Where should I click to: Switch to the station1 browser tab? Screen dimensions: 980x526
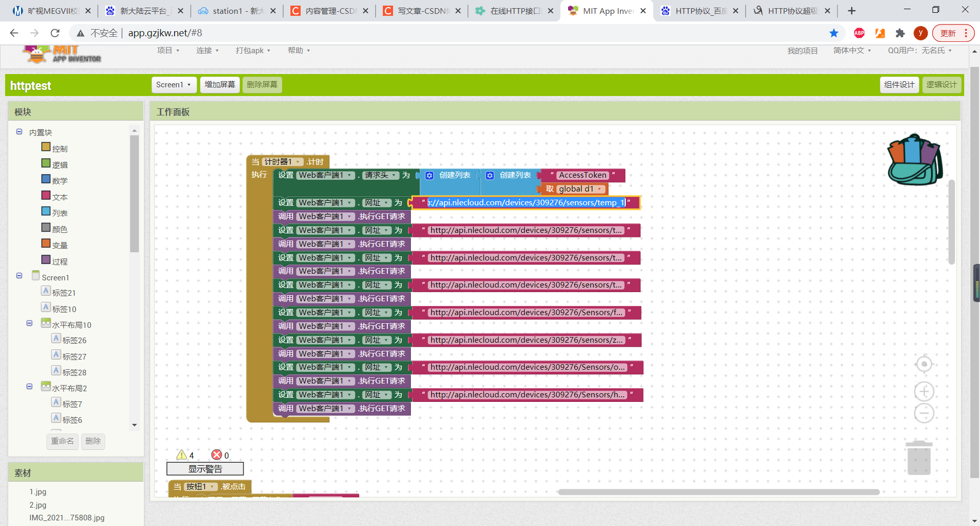tap(237, 11)
